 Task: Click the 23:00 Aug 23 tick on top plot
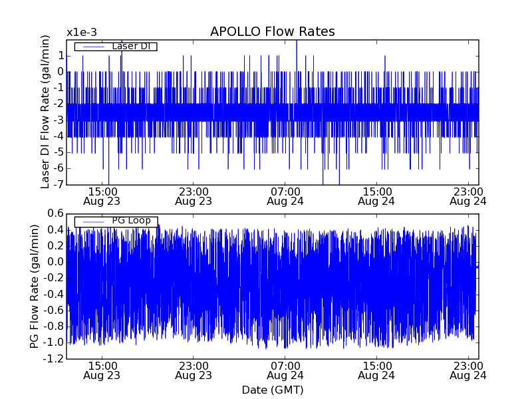[194, 197]
